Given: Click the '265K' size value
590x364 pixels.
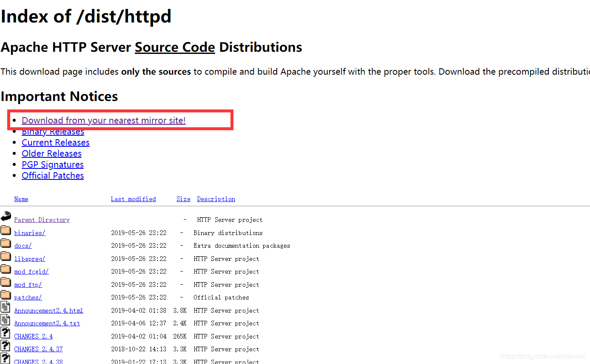Looking at the screenshot, I should pyautogui.click(x=180, y=336).
